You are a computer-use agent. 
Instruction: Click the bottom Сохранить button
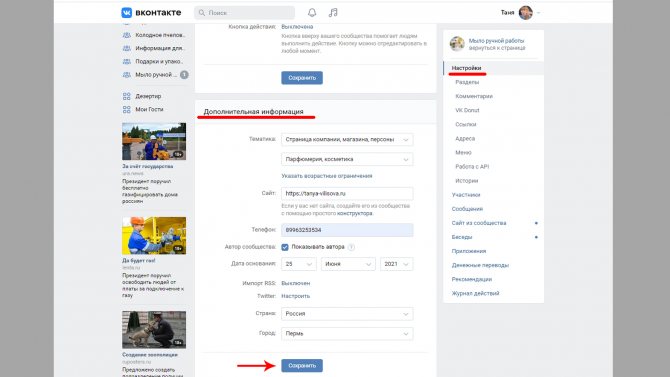[302, 365]
